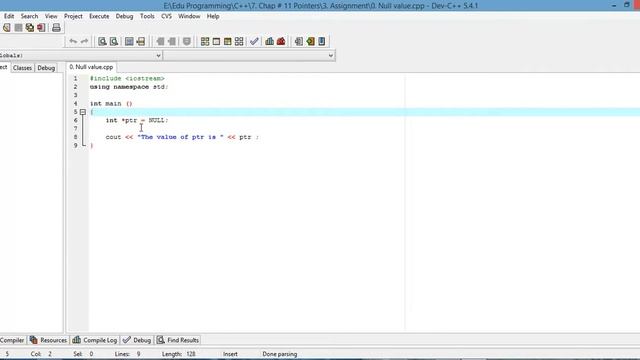The image size is (640, 360).
Task: Click the blue Goto bookmarks icon
Action: click(x=322, y=41)
